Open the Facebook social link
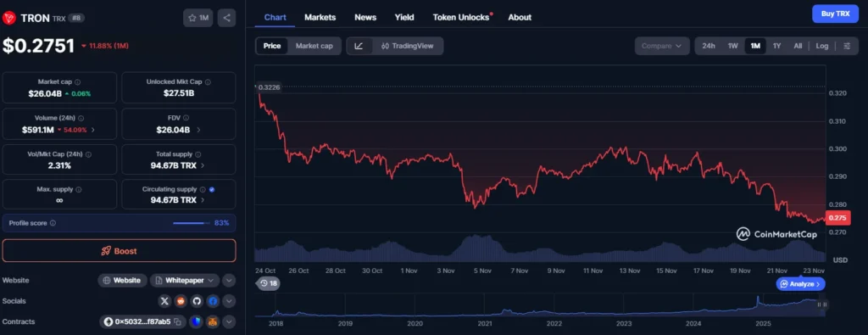Image resolution: width=868 pixels, height=335 pixels. tap(213, 301)
